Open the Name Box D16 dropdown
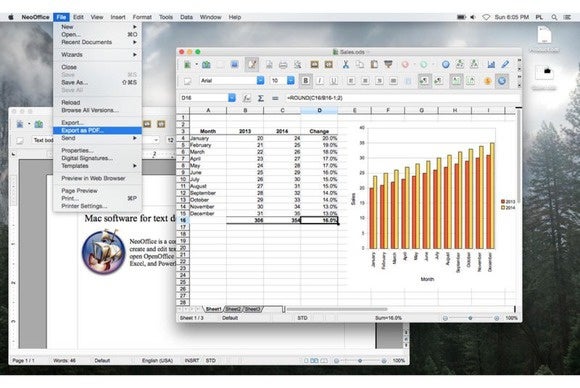Viewport: 580px width, 388px height. pyautogui.click(x=232, y=98)
